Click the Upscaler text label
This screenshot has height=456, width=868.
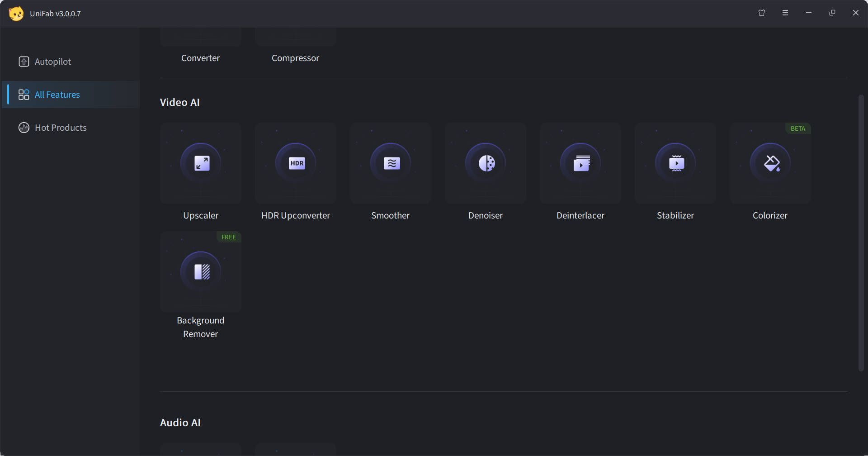(x=201, y=215)
